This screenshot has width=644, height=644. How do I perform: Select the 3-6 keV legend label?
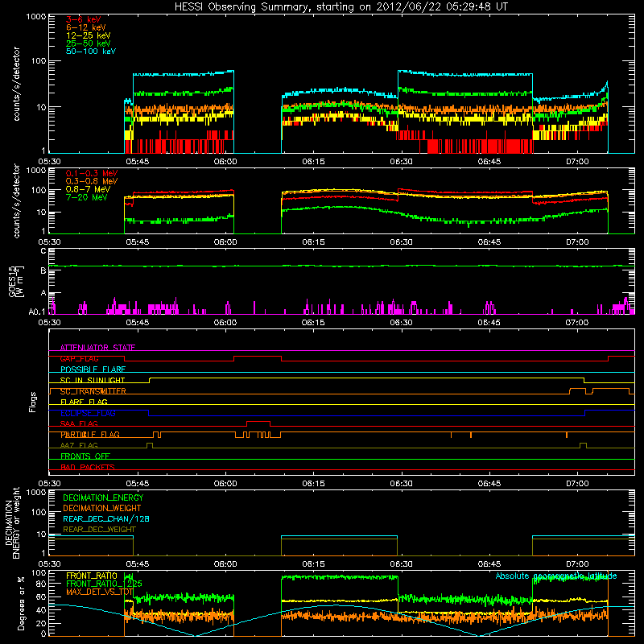point(83,19)
